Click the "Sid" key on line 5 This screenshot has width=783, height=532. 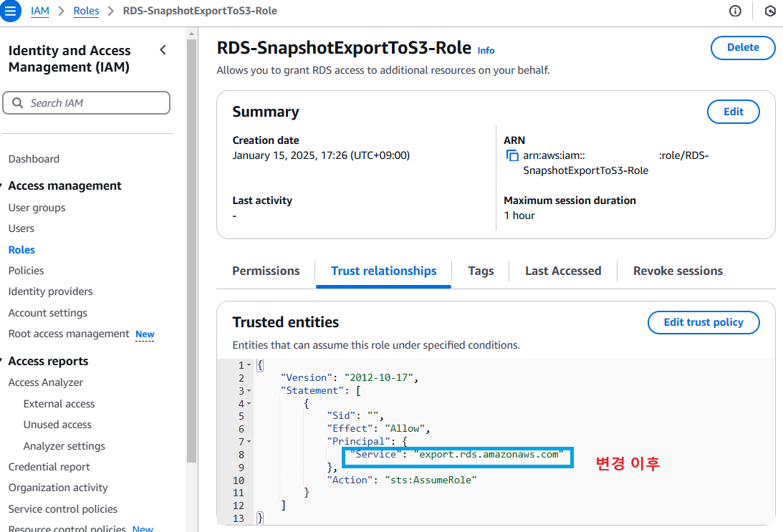341,416
